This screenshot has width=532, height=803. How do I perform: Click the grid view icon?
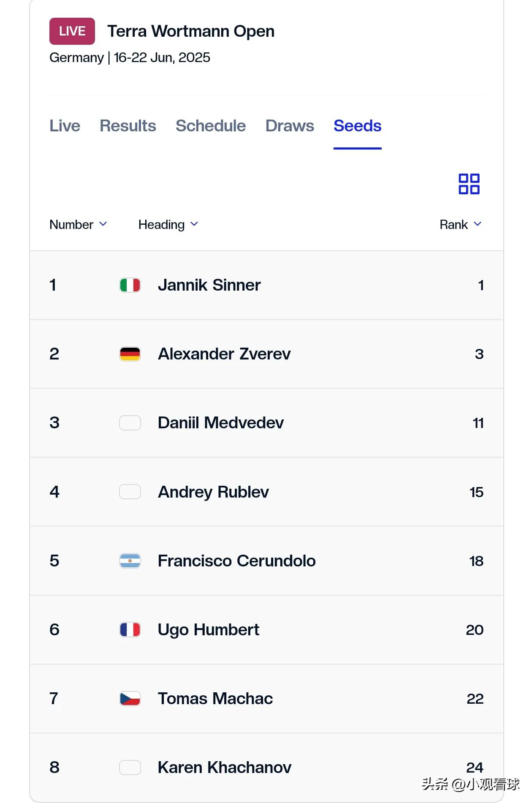pyautogui.click(x=469, y=184)
